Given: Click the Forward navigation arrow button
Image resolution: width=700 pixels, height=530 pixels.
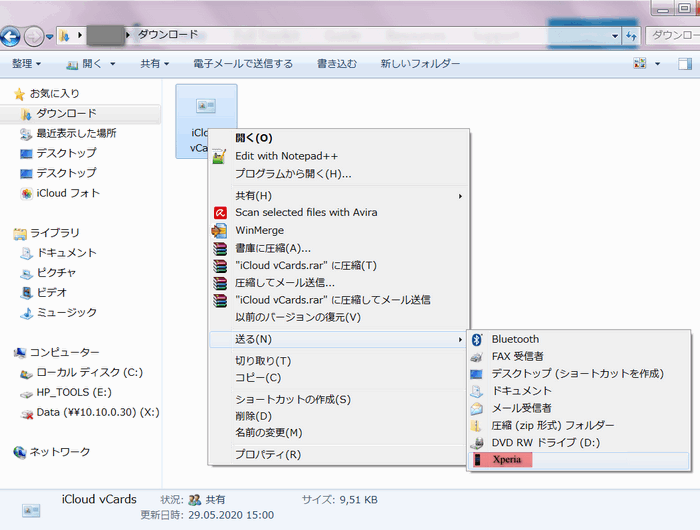Looking at the screenshot, I should (33, 37).
